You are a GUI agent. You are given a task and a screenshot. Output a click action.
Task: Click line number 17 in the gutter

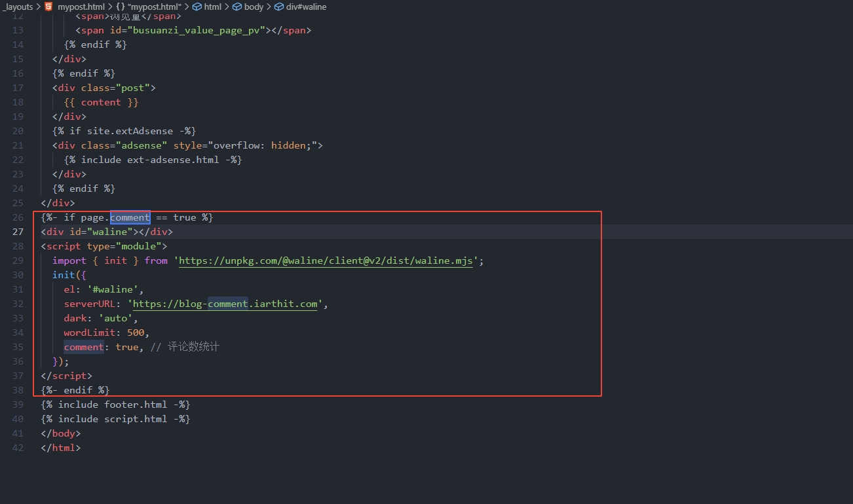click(x=18, y=88)
